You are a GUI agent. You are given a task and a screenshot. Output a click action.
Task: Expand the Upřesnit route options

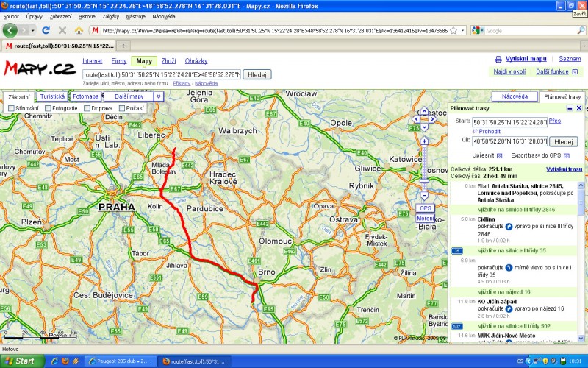[500, 156]
